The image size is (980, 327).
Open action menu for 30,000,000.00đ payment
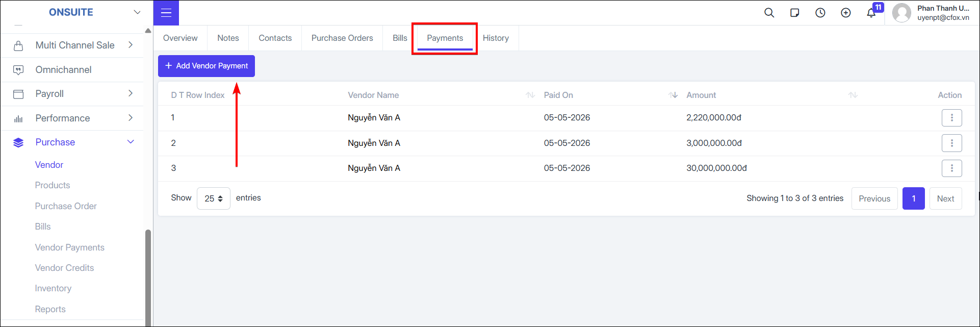tap(951, 168)
